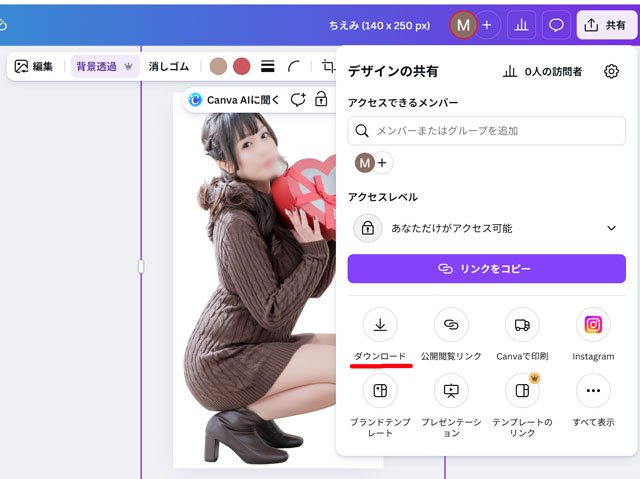Click the 共有 share button
The height and width of the screenshot is (479, 640).
tap(606, 25)
